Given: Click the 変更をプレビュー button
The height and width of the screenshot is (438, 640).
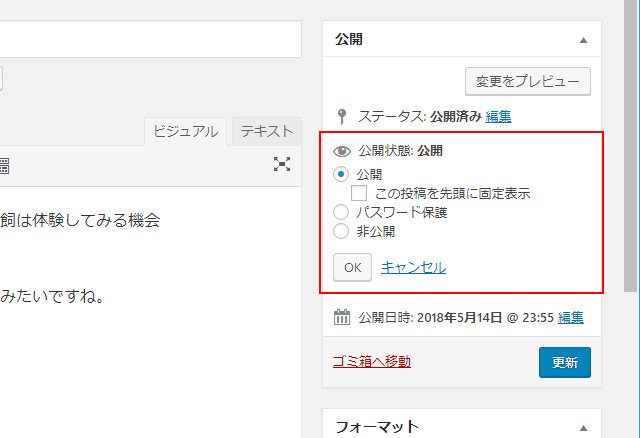Looking at the screenshot, I should (528, 81).
